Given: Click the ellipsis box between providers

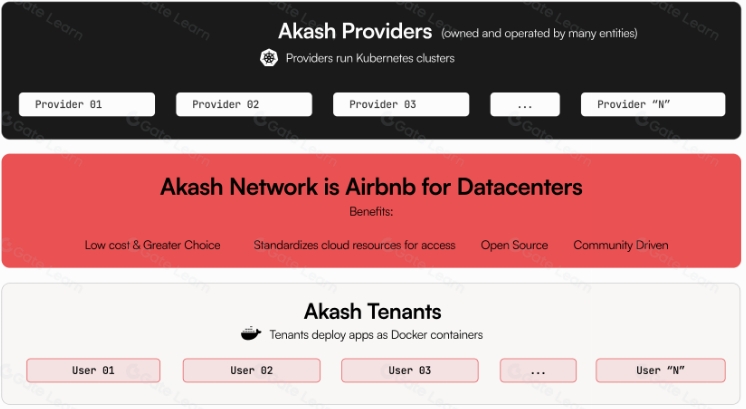Looking at the screenshot, I should [525, 104].
